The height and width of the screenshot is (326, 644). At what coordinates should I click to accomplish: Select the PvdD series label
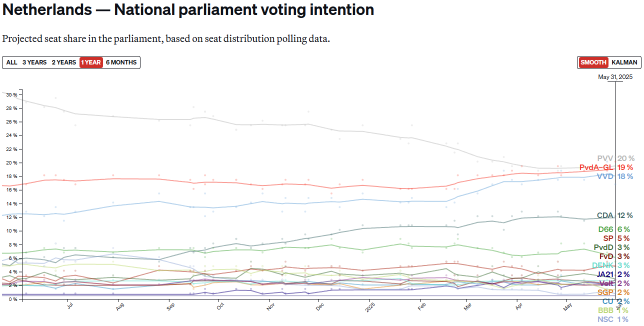pyautogui.click(x=604, y=247)
